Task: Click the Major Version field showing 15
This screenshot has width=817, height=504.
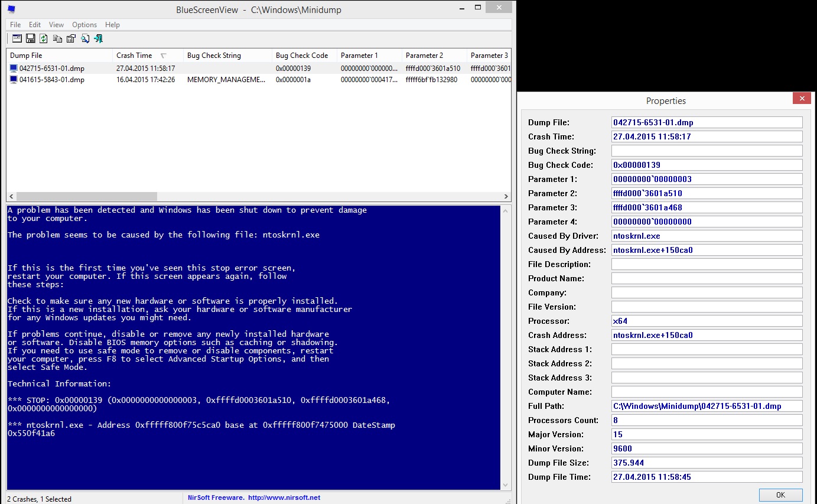Action: pos(707,434)
